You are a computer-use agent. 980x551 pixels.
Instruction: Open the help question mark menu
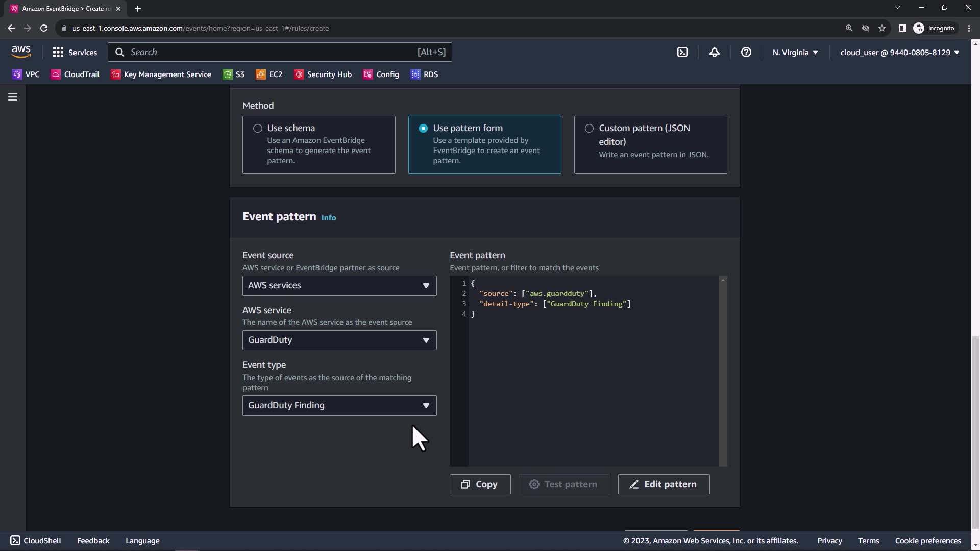coord(746,52)
